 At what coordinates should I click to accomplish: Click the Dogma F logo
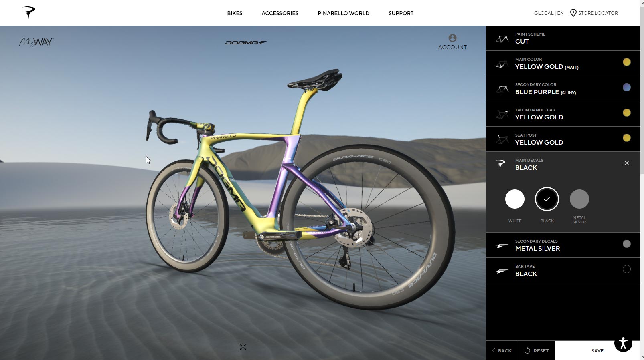(246, 42)
